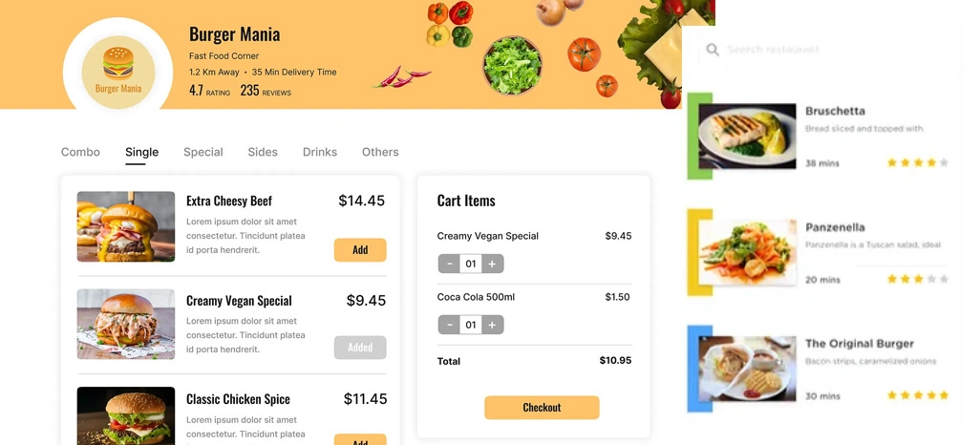The height and width of the screenshot is (445, 980).
Task: Open the Special menu tab
Action: [x=203, y=152]
